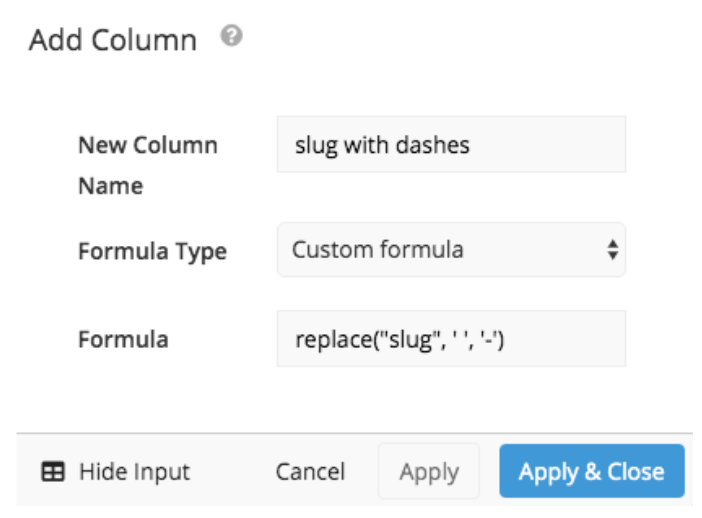Screen dimensions: 702x518
Task: Focus the New Column Name field
Action: coord(451,144)
